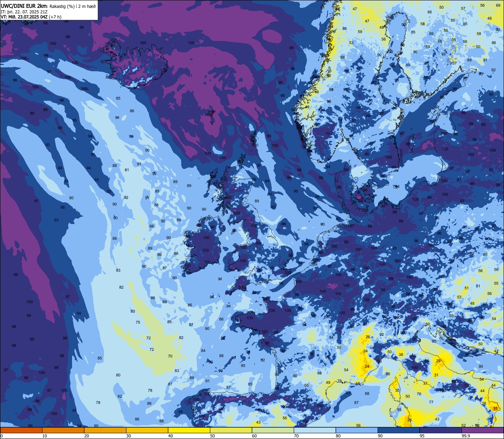Click the 0–10 dark orange legend swatch
Image resolution: width=504 pixels, height=439 pixels.
pos(21,430)
